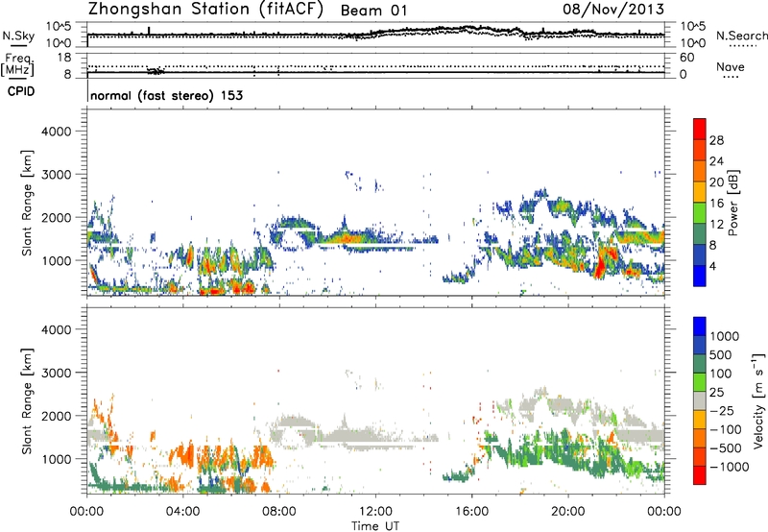Click the 'Zhongshan Station (fitACF)' title
Viewport: 768px width, 532px height.
point(205,10)
